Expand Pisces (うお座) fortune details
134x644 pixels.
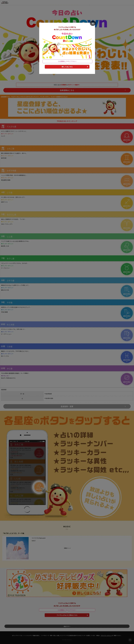click(x=127, y=357)
